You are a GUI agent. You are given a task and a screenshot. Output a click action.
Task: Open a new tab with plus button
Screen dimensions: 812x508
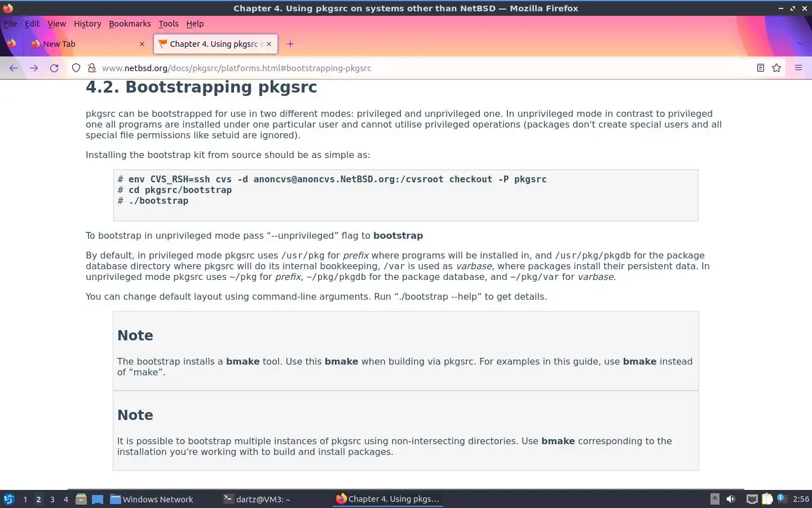(290, 44)
